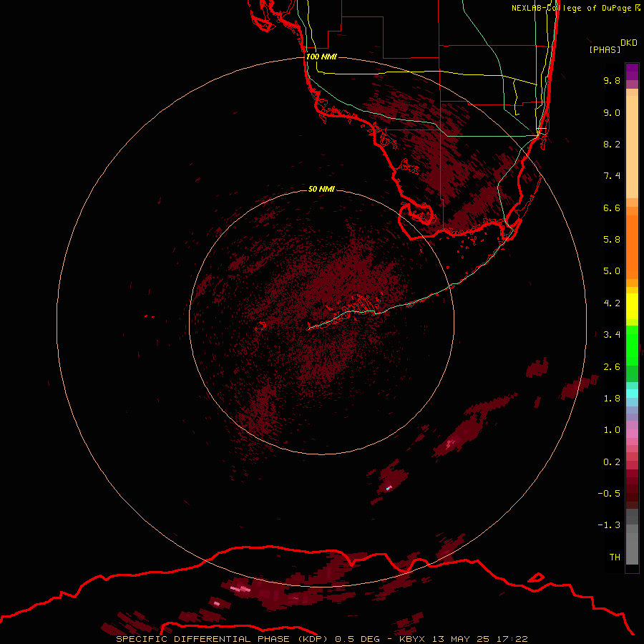Click the DKD unit label above the scale
The width and height of the screenshot is (644, 644).
(x=629, y=43)
